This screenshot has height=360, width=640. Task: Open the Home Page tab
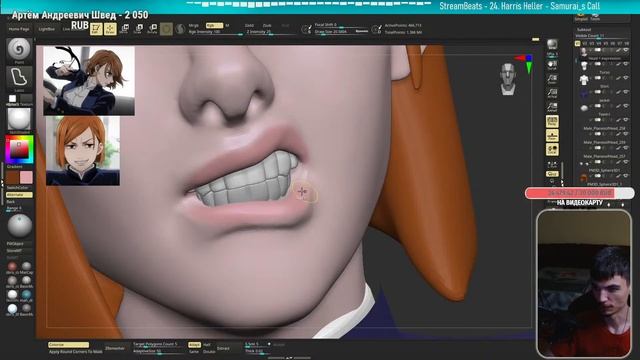[x=19, y=29]
